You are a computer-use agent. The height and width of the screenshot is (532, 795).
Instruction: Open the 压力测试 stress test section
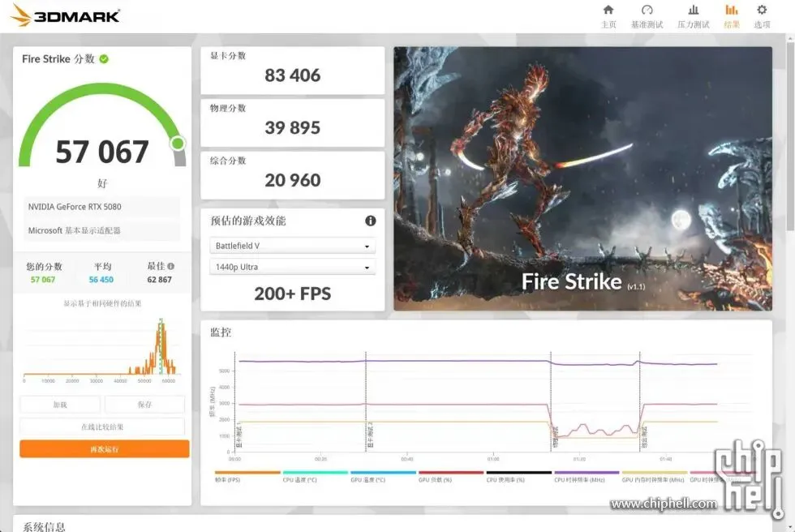693,16
